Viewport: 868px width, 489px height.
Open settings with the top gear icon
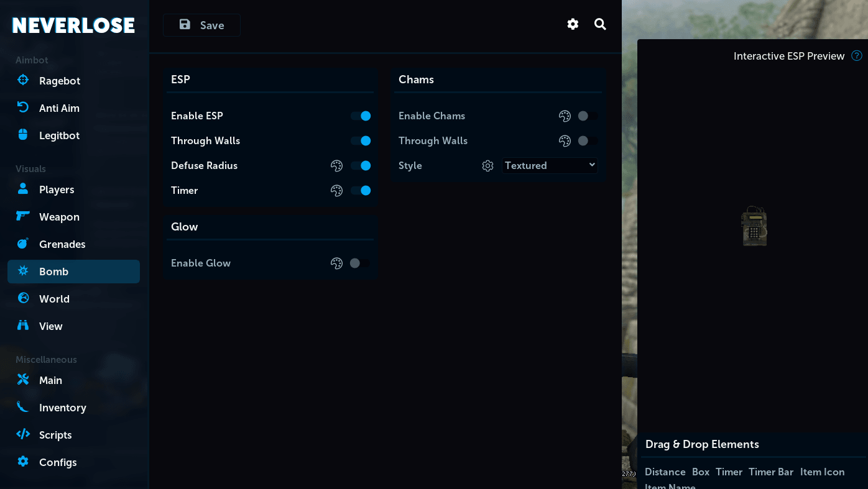[573, 24]
